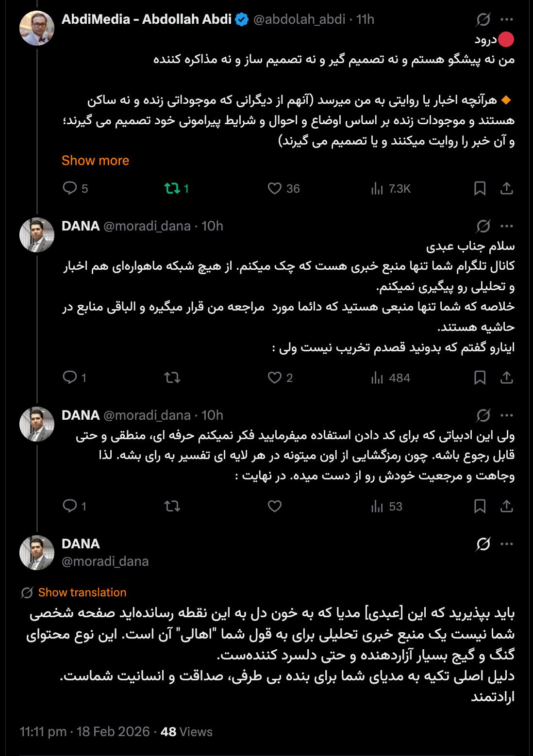533x756 pixels.
Task: Like DANA's reply with 53 views
Action: [x=275, y=507]
